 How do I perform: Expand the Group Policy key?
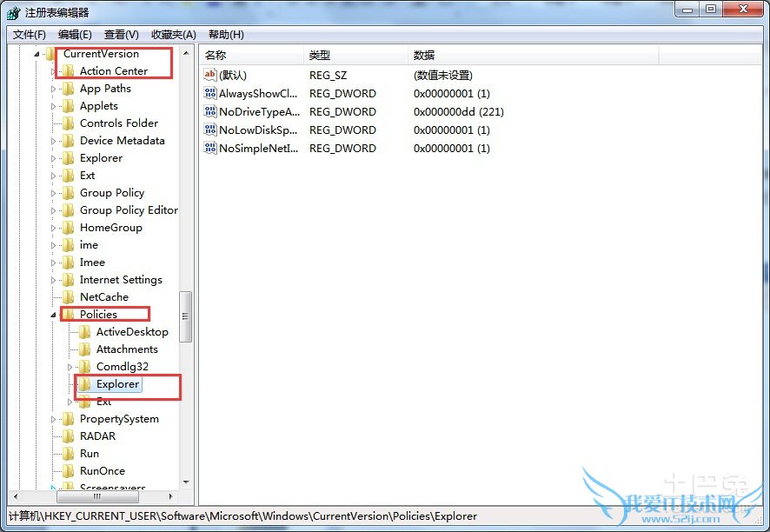point(53,193)
